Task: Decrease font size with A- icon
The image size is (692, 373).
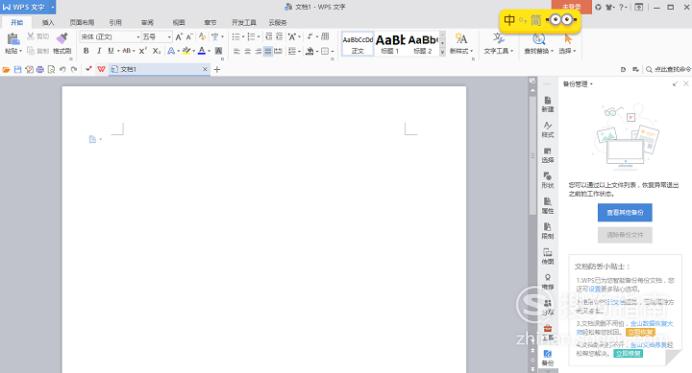Action: 189,37
